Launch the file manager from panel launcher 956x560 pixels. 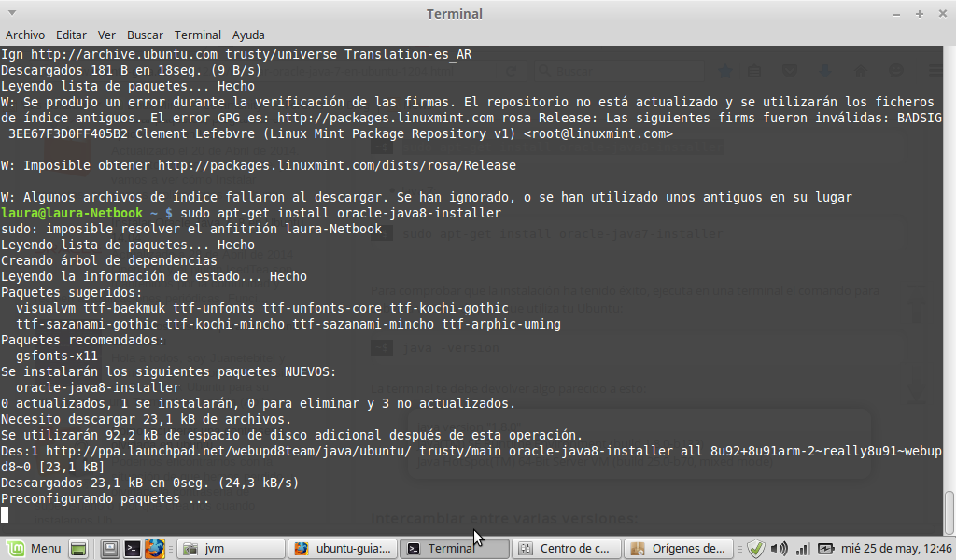pos(109,548)
